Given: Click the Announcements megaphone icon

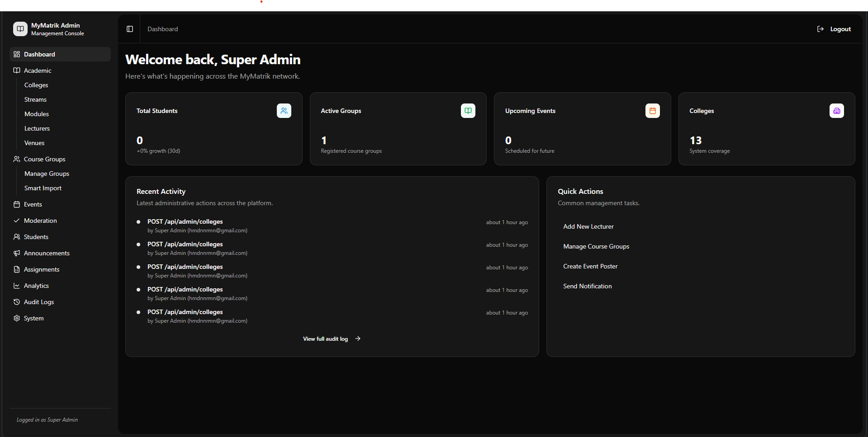Looking at the screenshot, I should pos(17,253).
